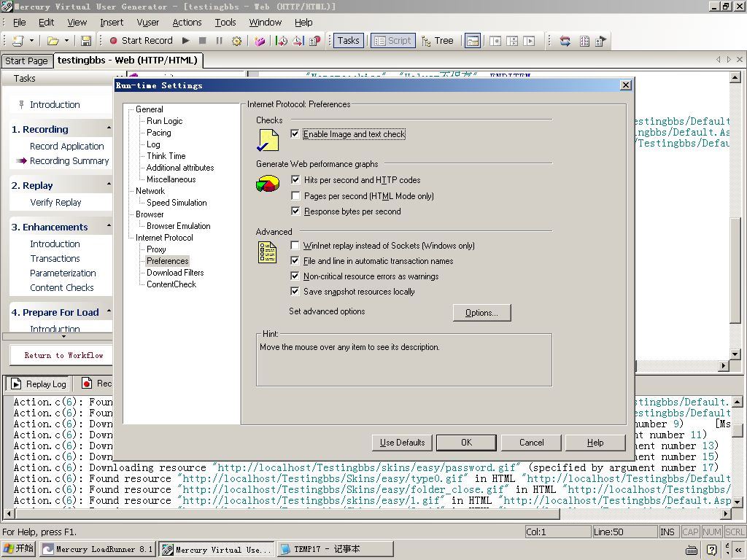Open the File menu
This screenshot has width=747, height=560.
click(20, 23)
